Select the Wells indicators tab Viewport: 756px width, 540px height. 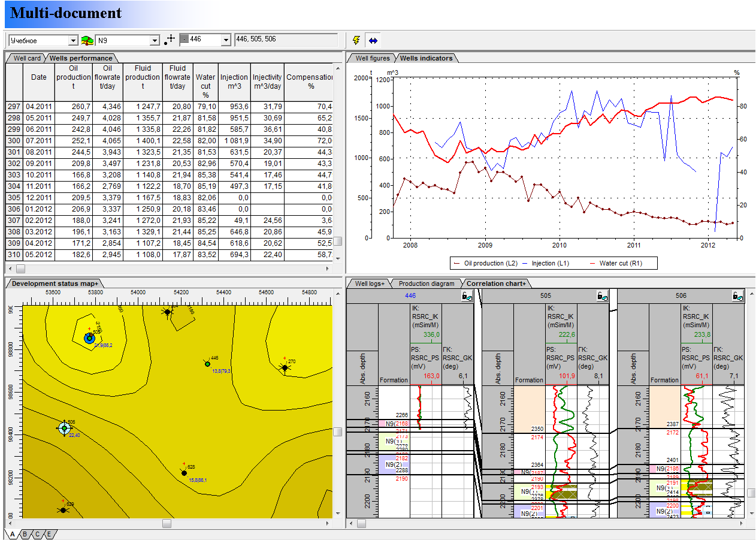pyautogui.click(x=426, y=58)
